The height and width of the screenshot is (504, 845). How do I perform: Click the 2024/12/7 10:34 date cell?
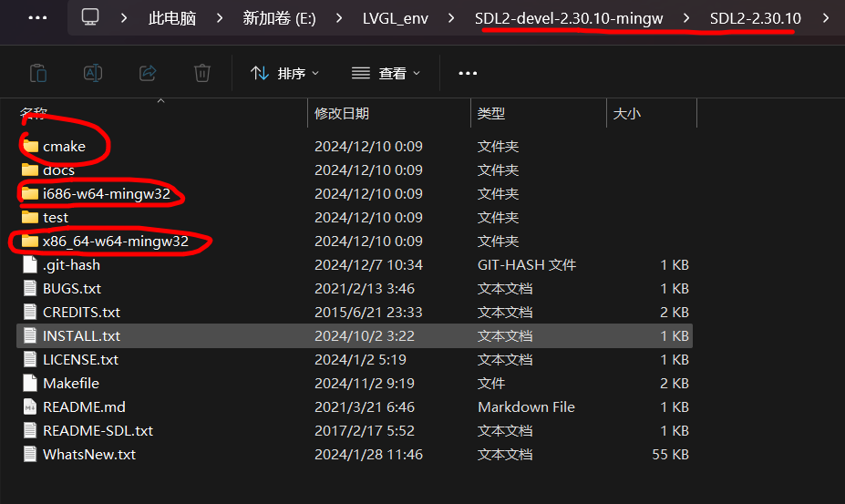coord(368,264)
